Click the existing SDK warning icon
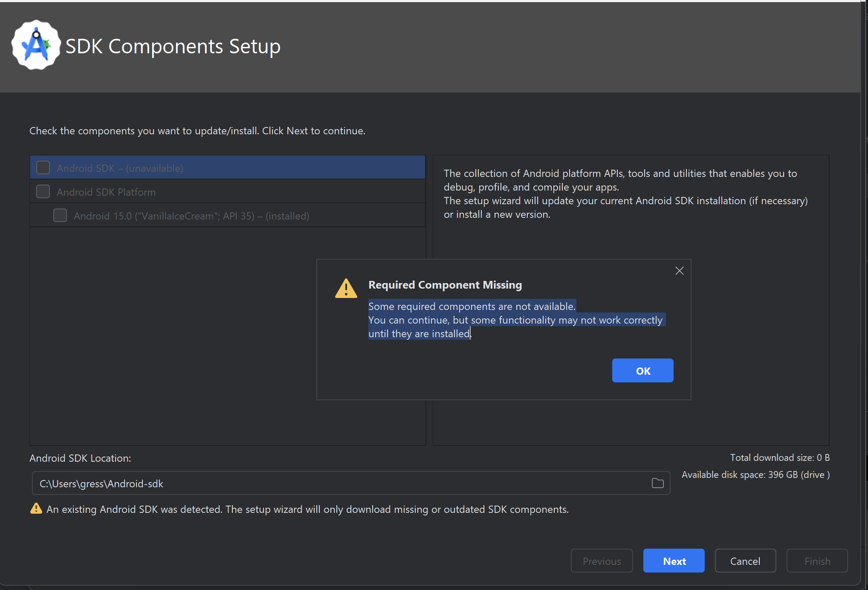 pos(36,508)
